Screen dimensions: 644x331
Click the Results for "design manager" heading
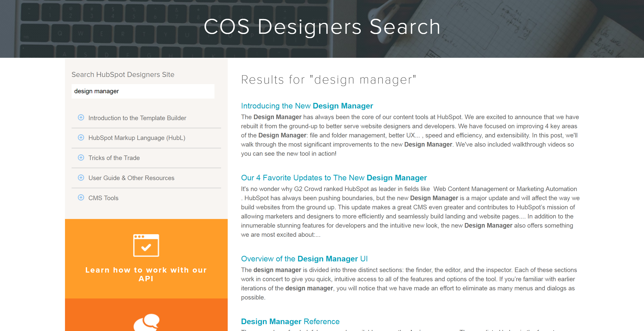[328, 80]
